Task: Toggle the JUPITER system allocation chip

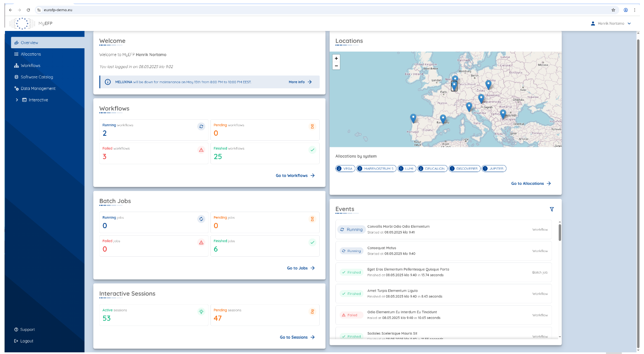Action: 493,169
